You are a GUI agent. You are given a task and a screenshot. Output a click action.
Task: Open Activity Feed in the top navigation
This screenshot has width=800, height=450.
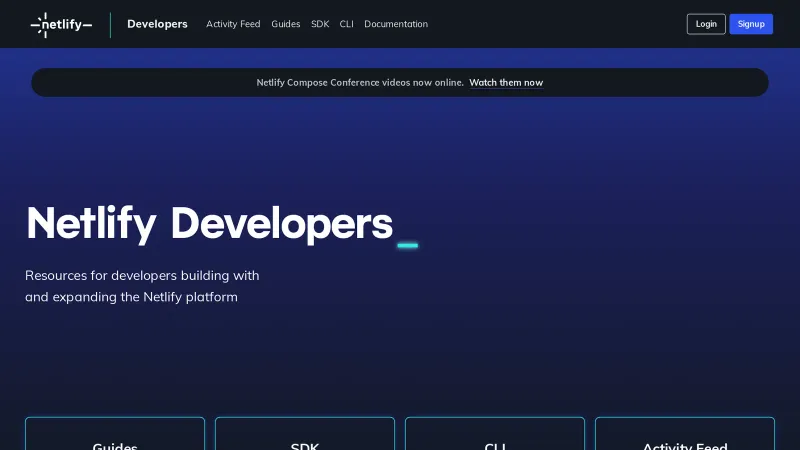(x=233, y=24)
